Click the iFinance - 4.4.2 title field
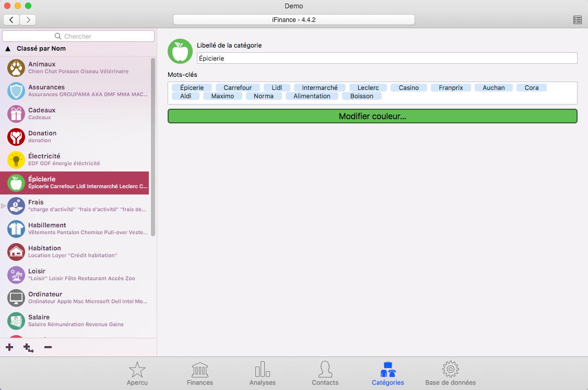This screenshot has height=390, width=588. (x=293, y=20)
